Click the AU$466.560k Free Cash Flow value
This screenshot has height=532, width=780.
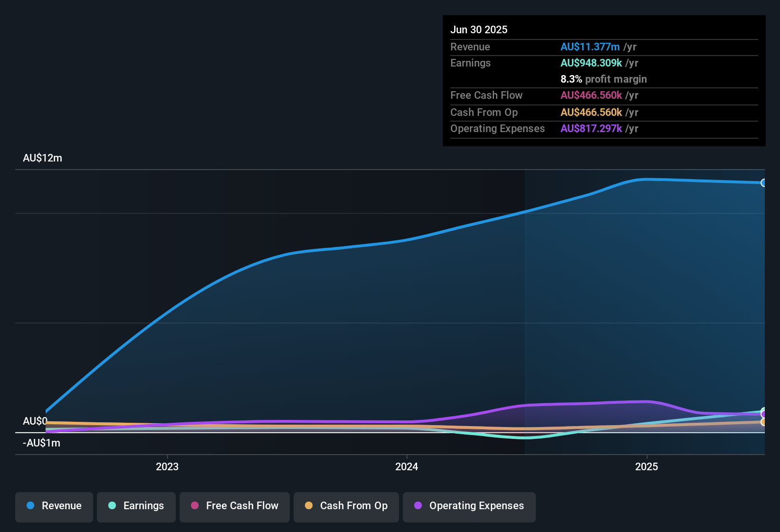pyautogui.click(x=591, y=95)
